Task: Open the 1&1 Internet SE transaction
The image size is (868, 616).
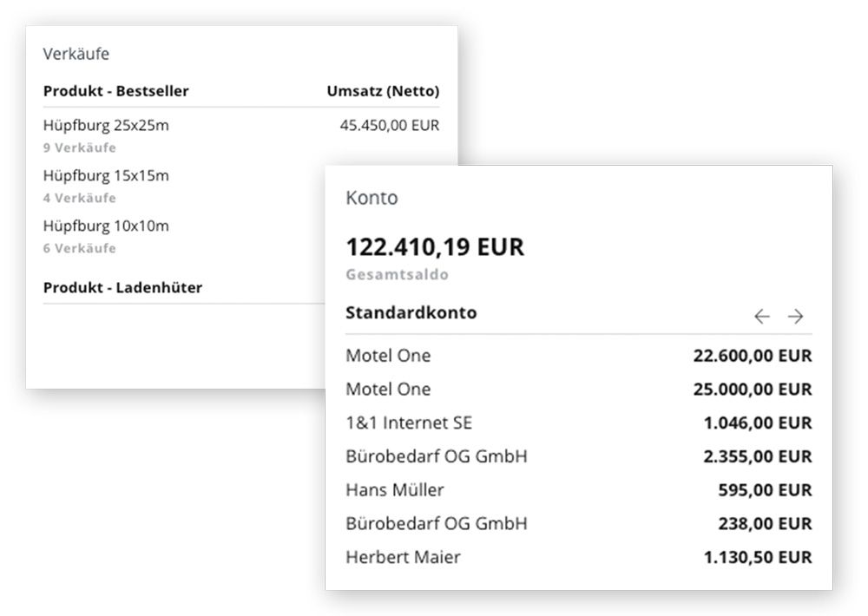Action: point(579,423)
